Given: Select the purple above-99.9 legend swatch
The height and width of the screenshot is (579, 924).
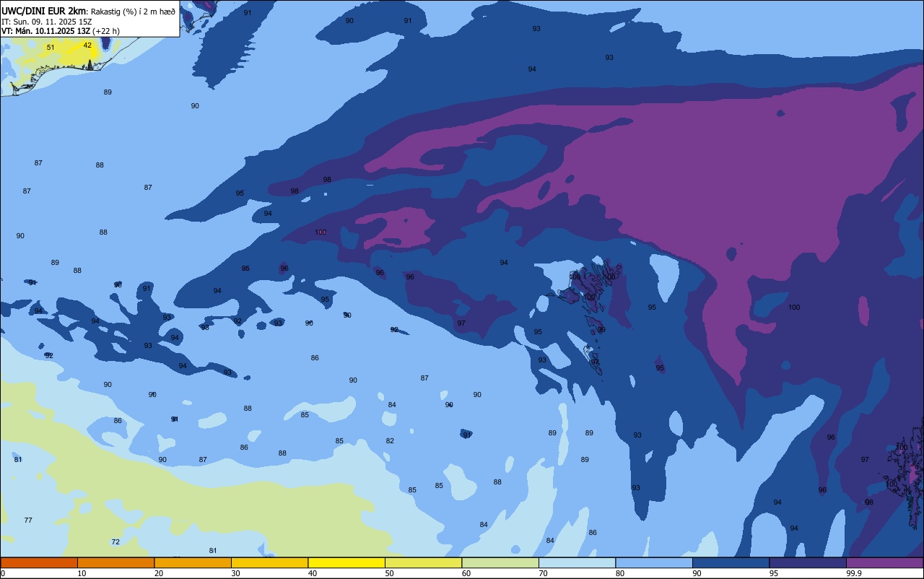Looking at the screenshot, I should [884, 562].
